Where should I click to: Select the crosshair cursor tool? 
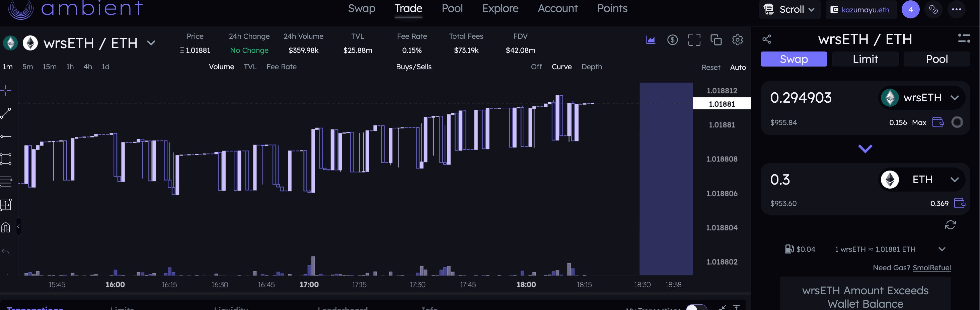pyautogui.click(x=6, y=90)
